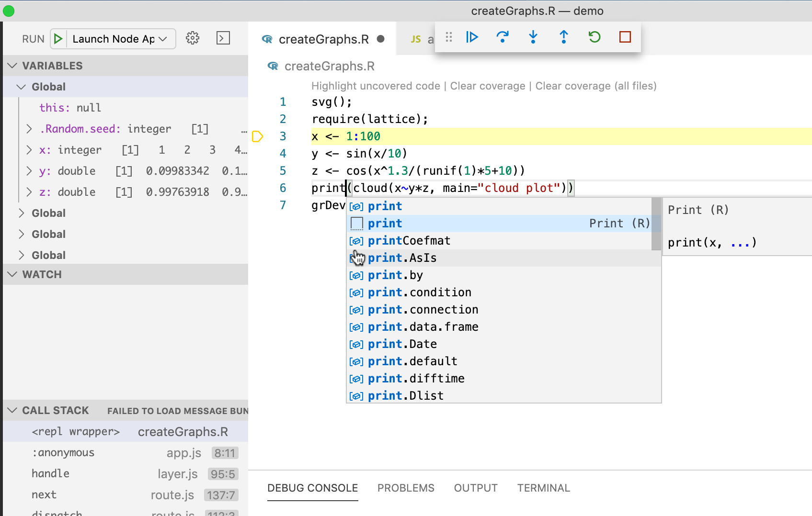Click Clear coverage (all files) link
Viewport: 812px width, 516px height.
(x=595, y=86)
